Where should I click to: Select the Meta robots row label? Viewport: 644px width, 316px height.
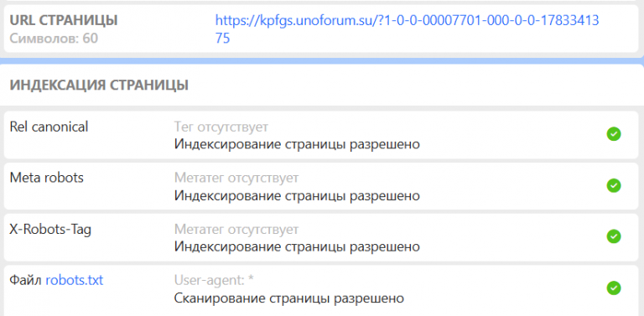[x=46, y=178]
